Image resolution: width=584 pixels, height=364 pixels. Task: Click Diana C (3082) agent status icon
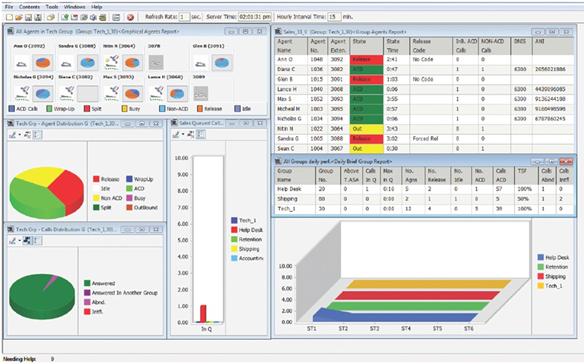[67, 93]
